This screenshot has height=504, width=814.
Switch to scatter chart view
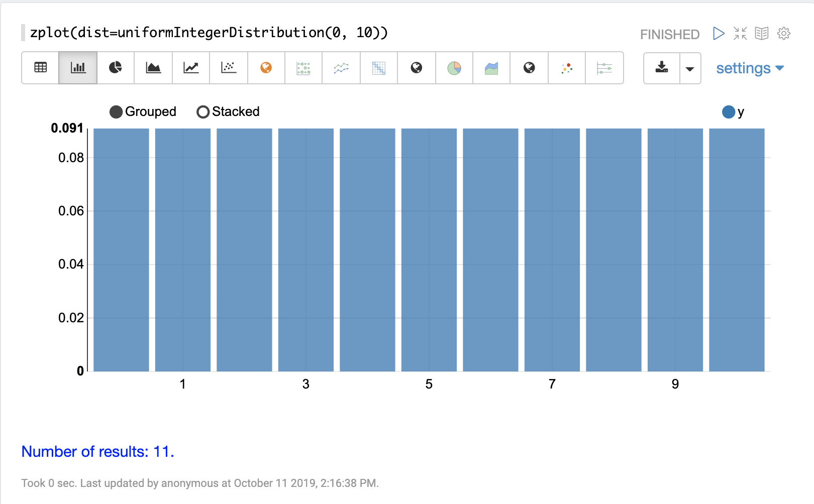[229, 68]
